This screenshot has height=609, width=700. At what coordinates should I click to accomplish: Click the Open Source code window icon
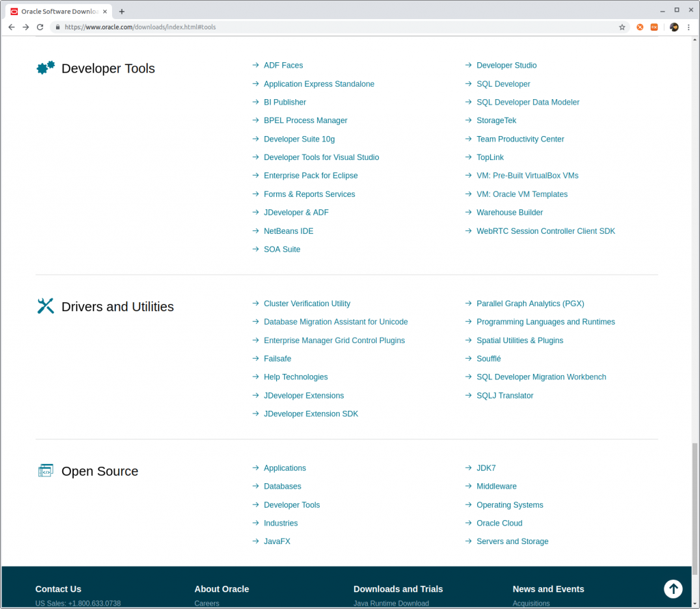click(x=46, y=470)
